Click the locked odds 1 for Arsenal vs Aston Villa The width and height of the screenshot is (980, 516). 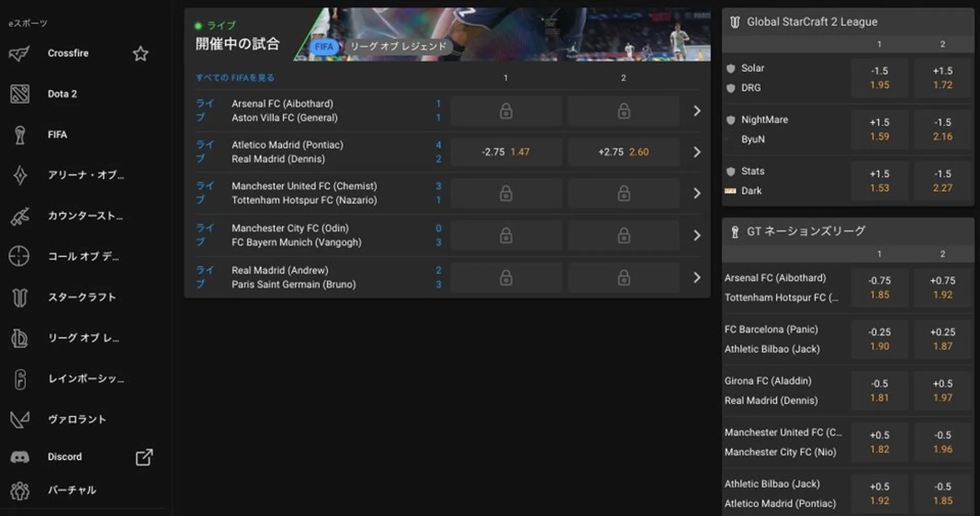pos(506,111)
